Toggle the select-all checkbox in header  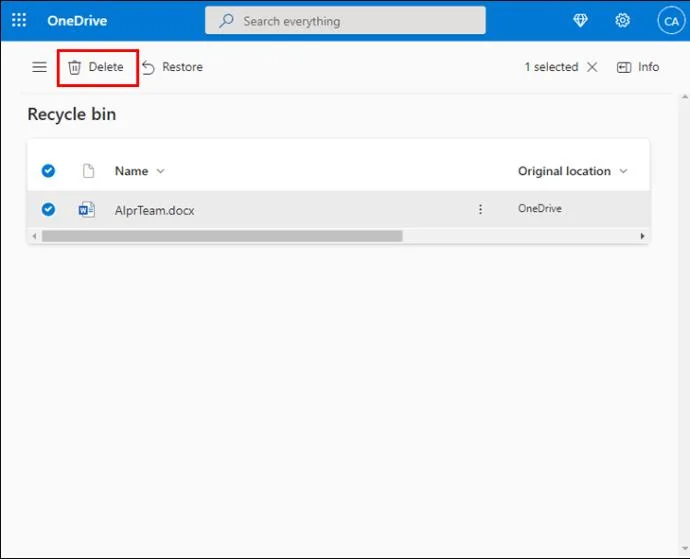(x=48, y=170)
